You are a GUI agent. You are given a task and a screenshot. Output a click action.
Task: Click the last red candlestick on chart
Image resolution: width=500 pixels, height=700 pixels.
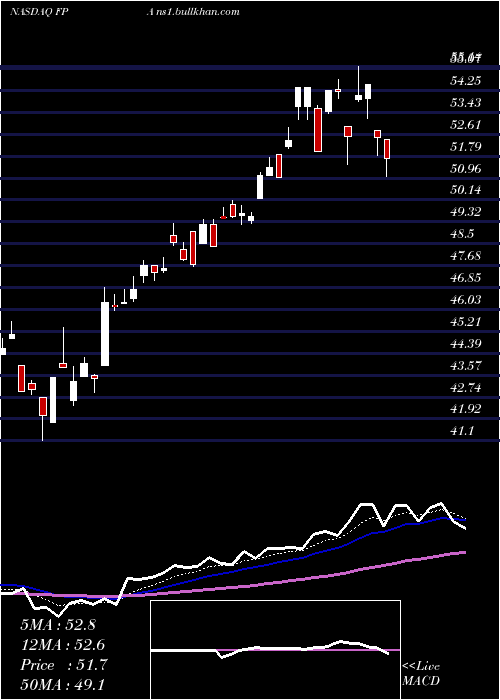pos(387,149)
